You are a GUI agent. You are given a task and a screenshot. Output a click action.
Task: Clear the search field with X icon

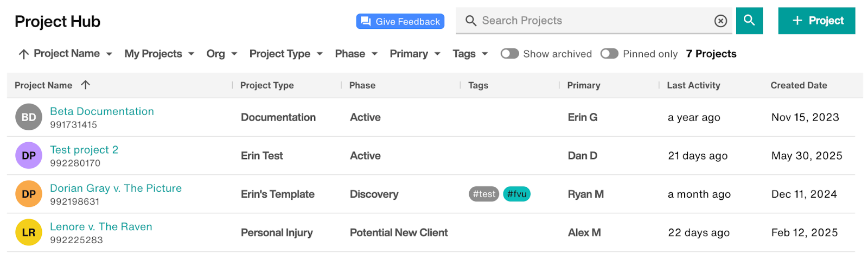coord(720,21)
